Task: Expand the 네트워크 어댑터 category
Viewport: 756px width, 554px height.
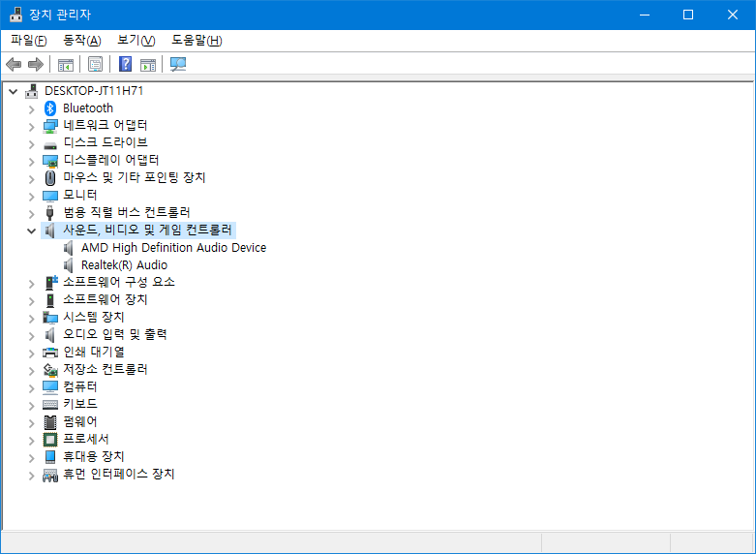Action: pyautogui.click(x=31, y=127)
